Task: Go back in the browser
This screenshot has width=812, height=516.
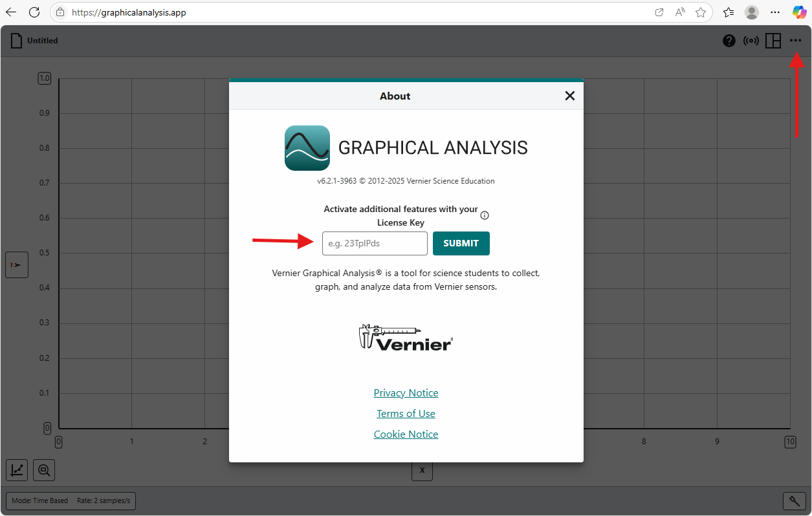Action: (x=11, y=12)
